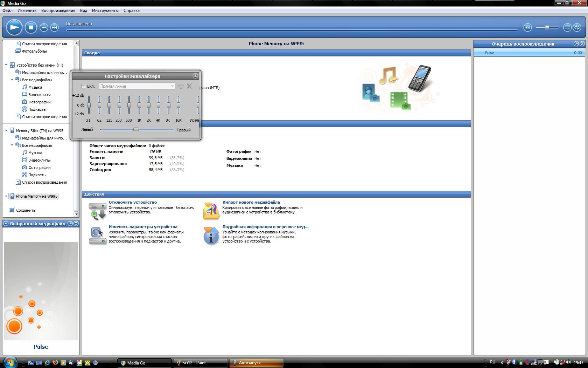This screenshot has width=588, height=368.
Task: Pop out the Выбранный медиафайл panel
Action: [x=70, y=224]
